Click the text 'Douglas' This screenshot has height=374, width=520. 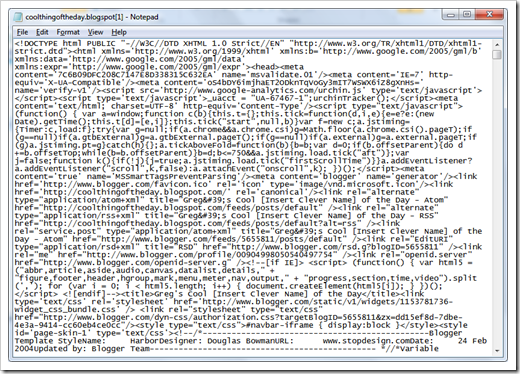pos(224,341)
